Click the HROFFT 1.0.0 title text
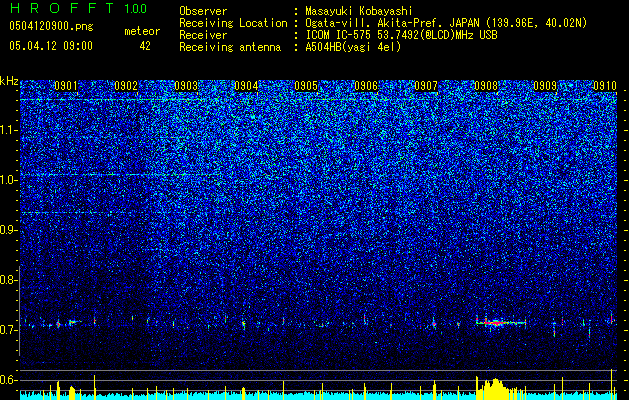 coord(78,8)
